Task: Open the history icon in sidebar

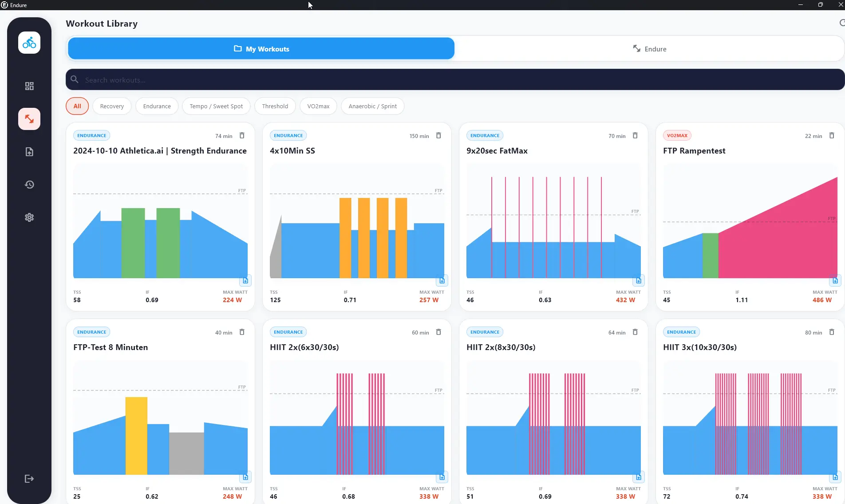Action: click(29, 185)
